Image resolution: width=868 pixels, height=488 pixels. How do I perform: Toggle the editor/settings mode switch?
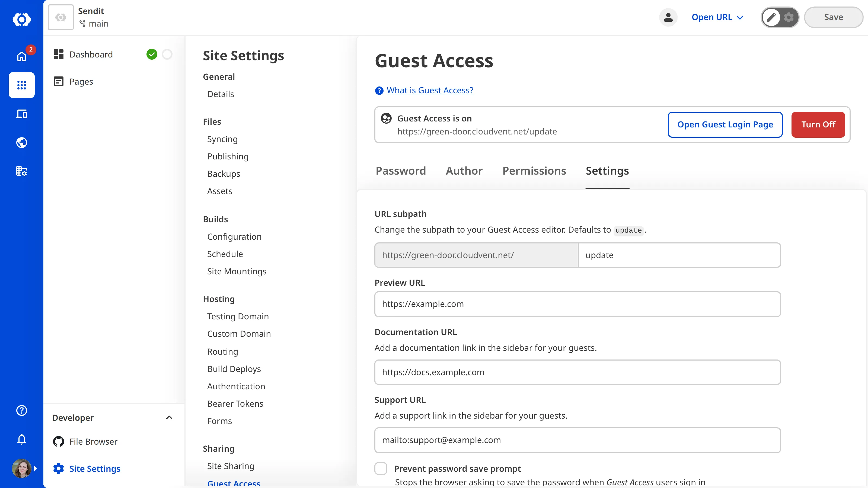tap(780, 17)
